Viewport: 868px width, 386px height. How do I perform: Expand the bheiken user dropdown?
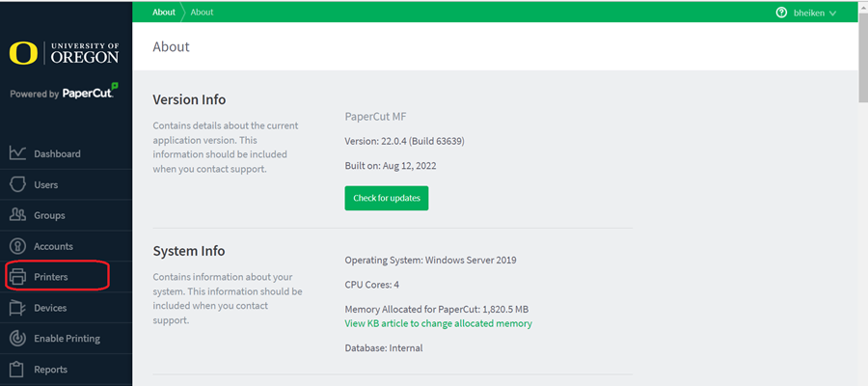(814, 13)
